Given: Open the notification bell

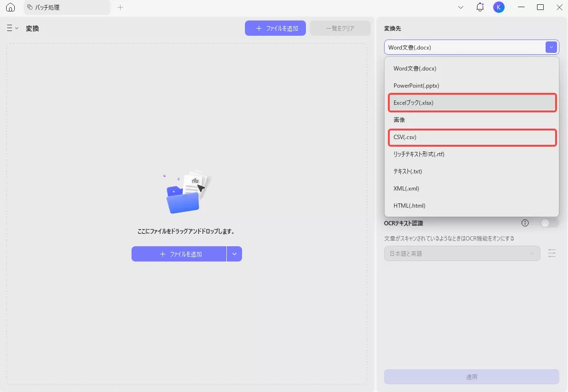Looking at the screenshot, I should click(480, 7).
